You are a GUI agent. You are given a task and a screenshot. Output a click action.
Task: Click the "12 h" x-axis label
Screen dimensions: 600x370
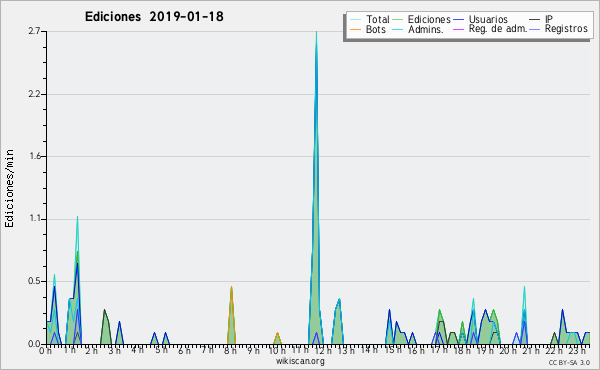coord(323,350)
